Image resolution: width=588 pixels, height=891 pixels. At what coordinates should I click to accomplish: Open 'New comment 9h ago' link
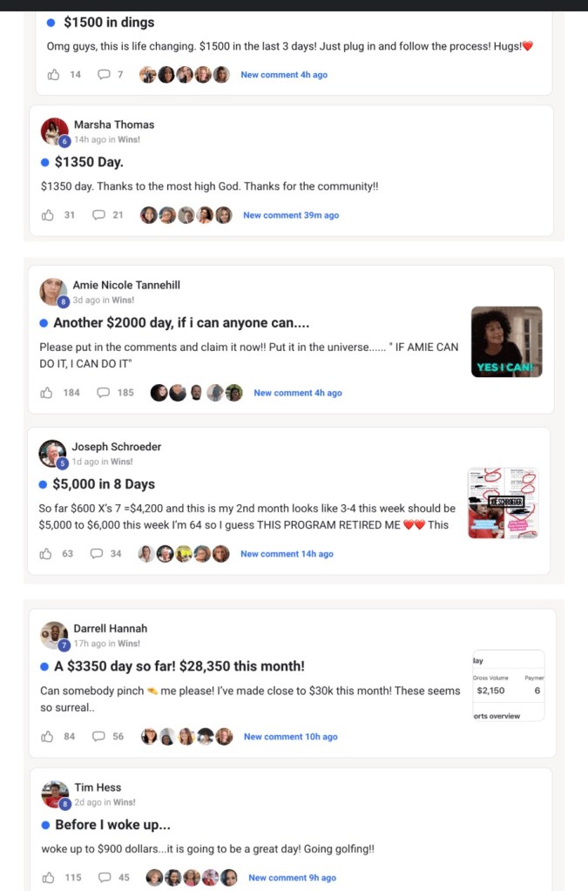pyautogui.click(x=292, y=878)
